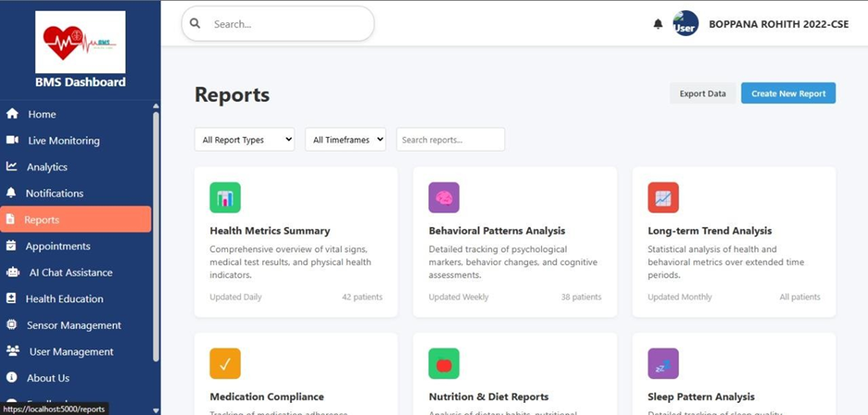Click the 'All patients' text
868x415 pixels.
pyautogui.click(x=800, y=297)
